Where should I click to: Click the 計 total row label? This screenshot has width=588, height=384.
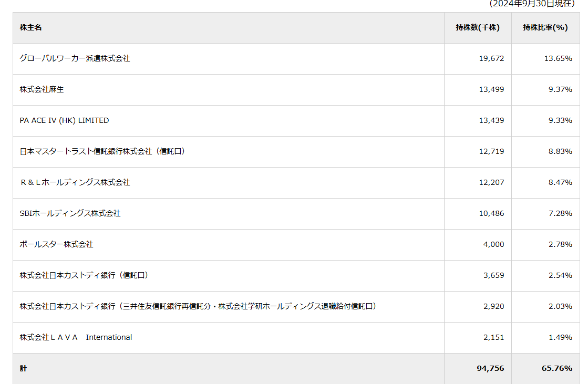point(23,368)
